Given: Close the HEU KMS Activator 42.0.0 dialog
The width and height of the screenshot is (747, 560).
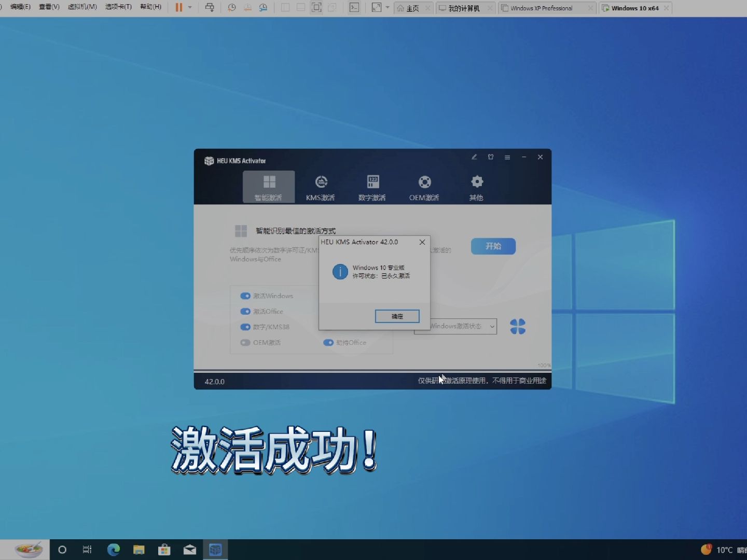Looking at the screenshot, I should coord(422,242).
